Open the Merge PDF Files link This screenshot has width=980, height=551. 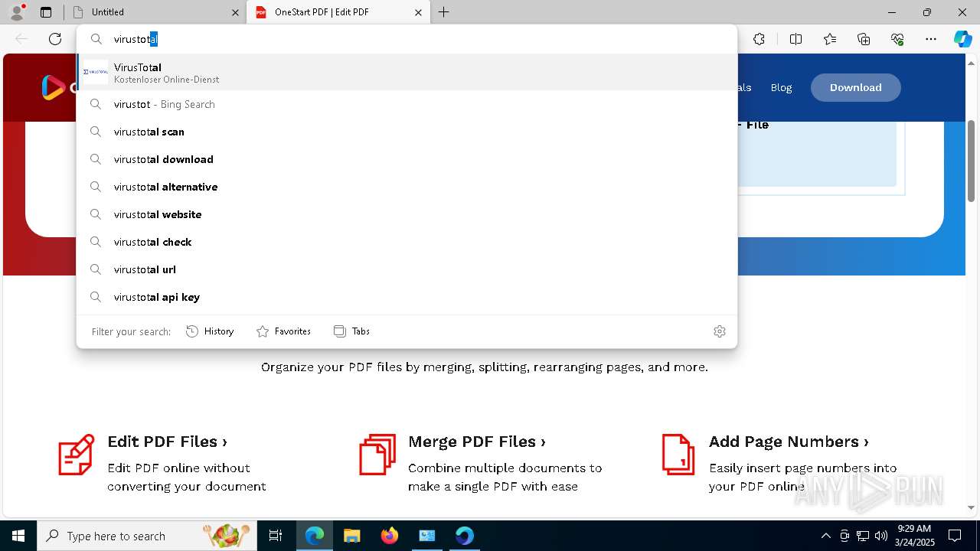pyautogui.click(x=477, y=442)
